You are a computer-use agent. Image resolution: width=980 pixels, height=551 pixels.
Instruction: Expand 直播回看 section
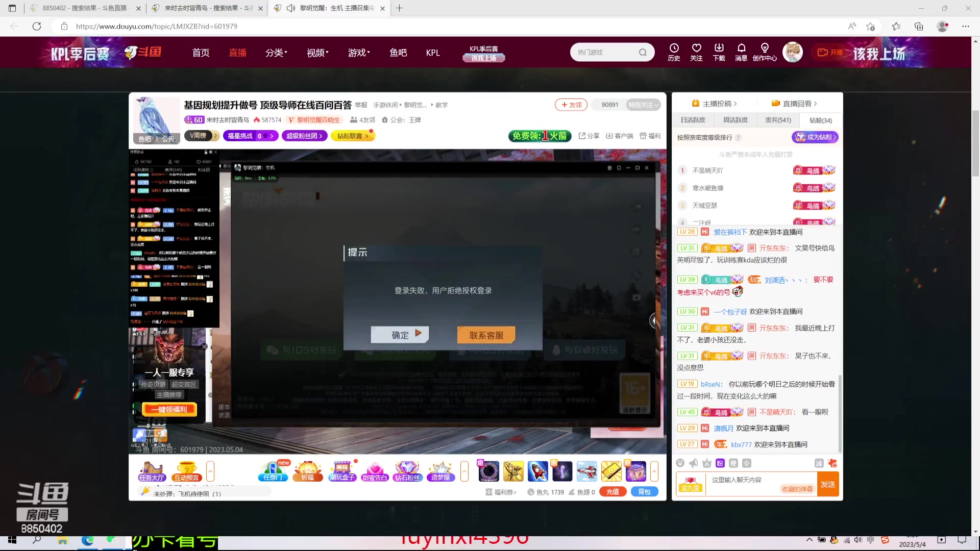coord(794,103)
